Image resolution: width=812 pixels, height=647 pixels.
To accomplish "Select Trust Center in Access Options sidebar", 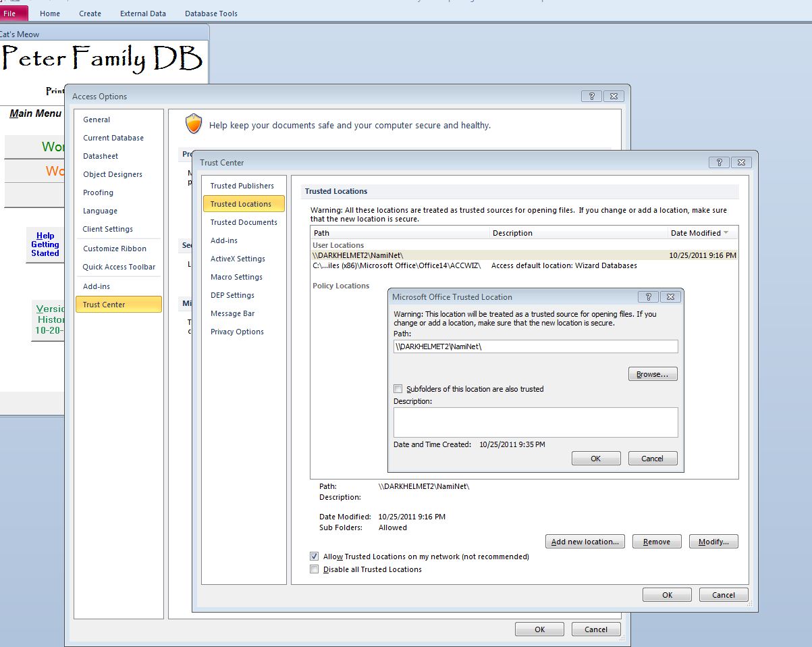I will point(119,305).
